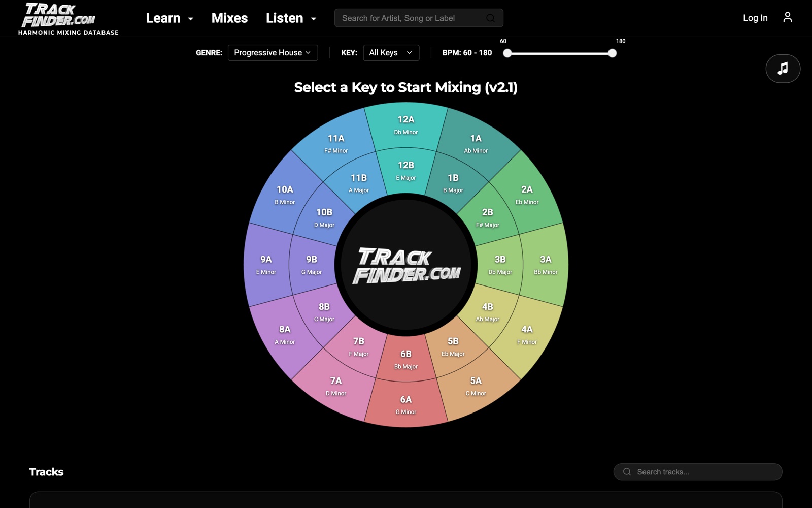Select the 8B C Major wheel segment
Image resolution: width=812 pixels, height=508 pixels.
(x=324, y=312)
